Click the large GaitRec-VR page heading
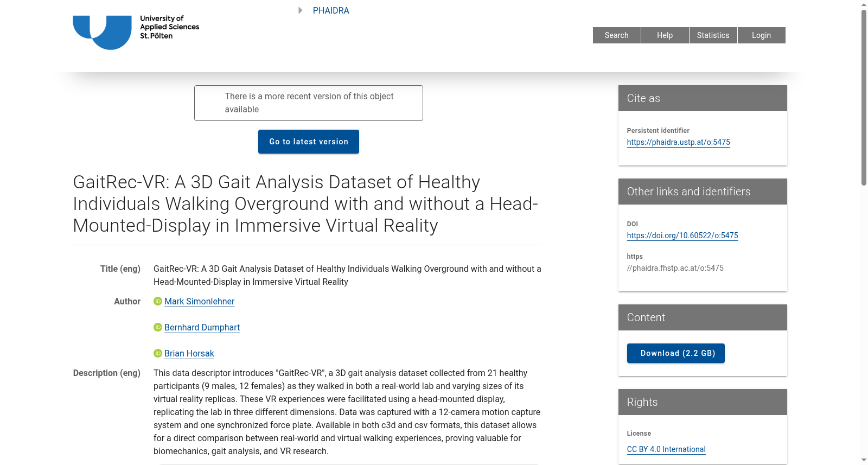Image resolution: width=868 pixels, height=465 pixels. 305,203
